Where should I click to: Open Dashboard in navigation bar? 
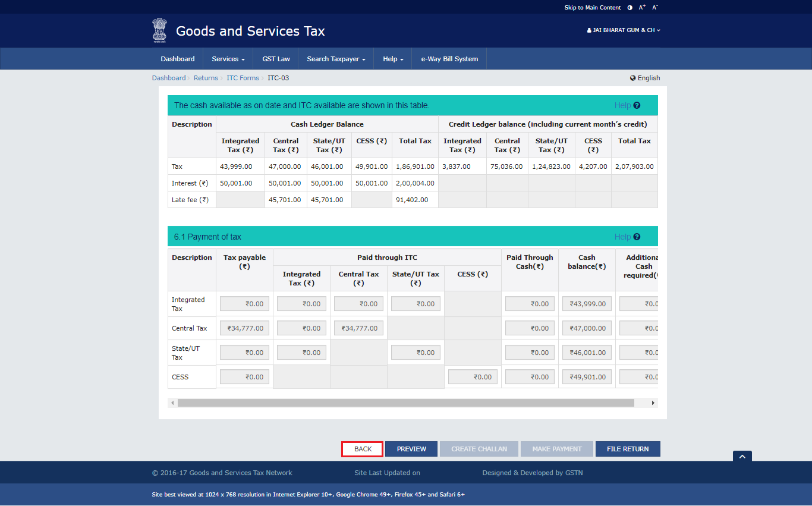pos(178,59)
